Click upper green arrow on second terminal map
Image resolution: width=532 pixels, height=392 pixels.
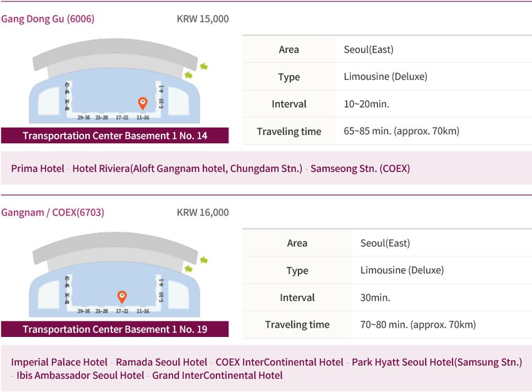click(x=203, y=260)
